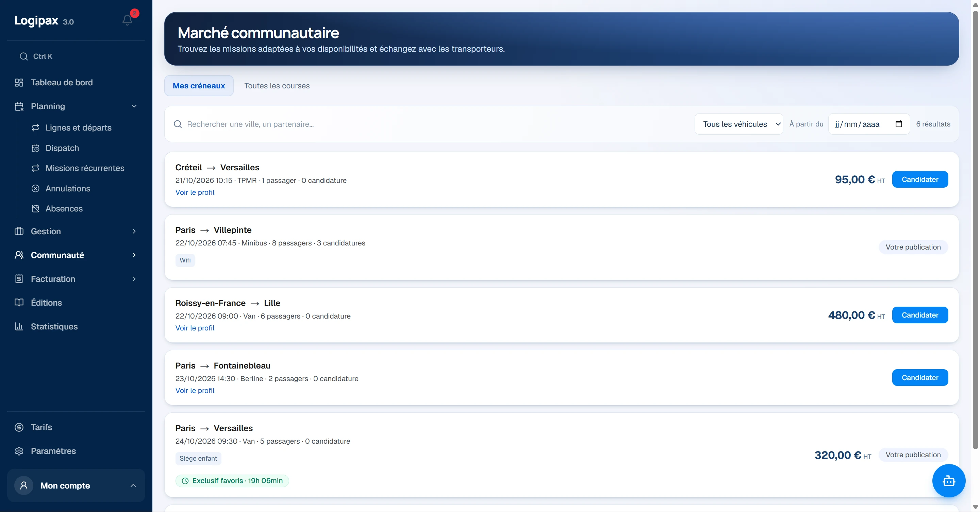Viewport: 980px width, 512px height.
Task: View profile on the Paris Fontainebleau card
Action: [195, 390]
